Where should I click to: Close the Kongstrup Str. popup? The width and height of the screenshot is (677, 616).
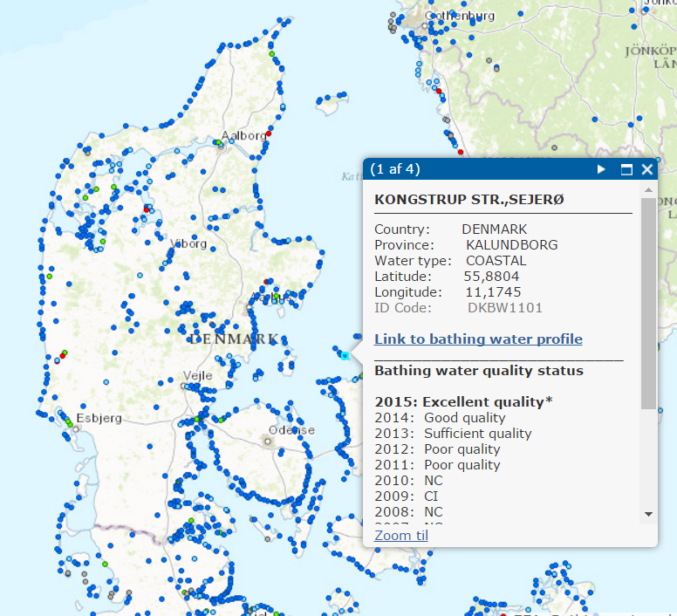click(x=646, y=169)
